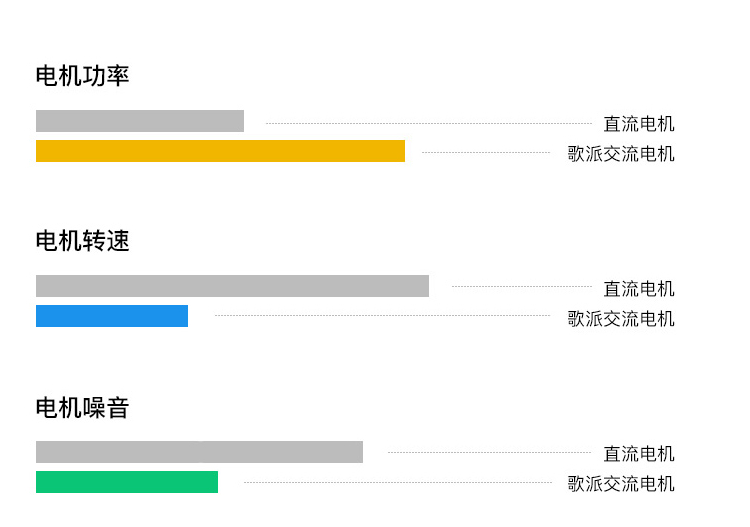The width and height of the screenshot is (750, 527).
Task: Click the 歌派交流电机 label next to the green bar
Action: (x=621, y=484)
